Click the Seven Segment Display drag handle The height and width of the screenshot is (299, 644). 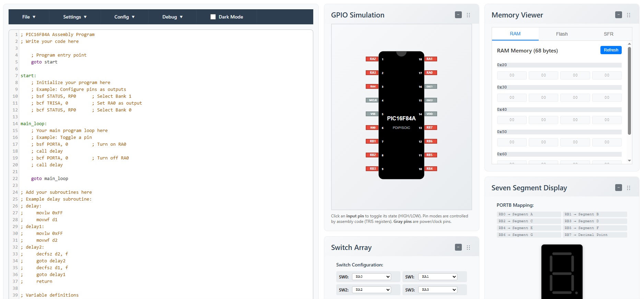point(629,188)
